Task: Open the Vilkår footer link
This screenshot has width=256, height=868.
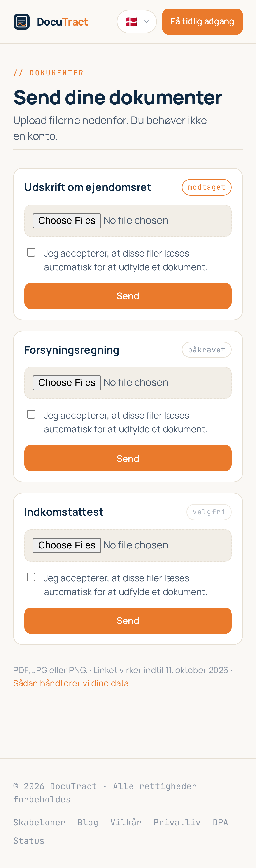Action: coord(126,823)
